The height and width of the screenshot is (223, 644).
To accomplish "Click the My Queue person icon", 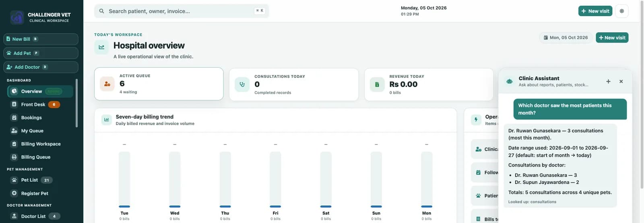I will coord(14,131).
